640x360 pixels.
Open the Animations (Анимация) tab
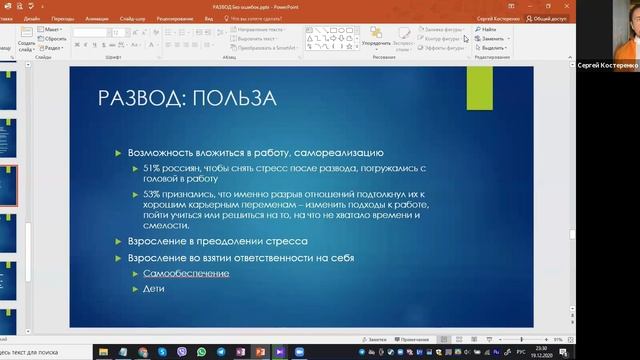point(97,19)
